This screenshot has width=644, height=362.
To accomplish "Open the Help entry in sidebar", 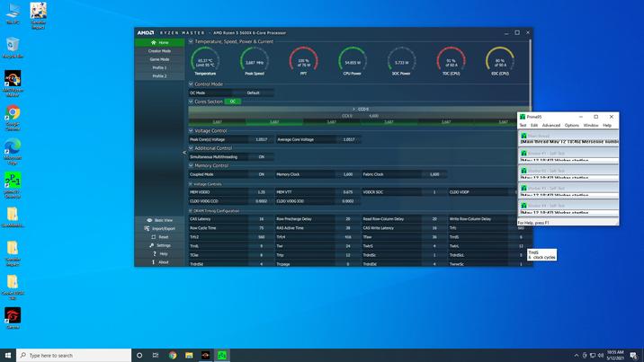I will (159, 254).
